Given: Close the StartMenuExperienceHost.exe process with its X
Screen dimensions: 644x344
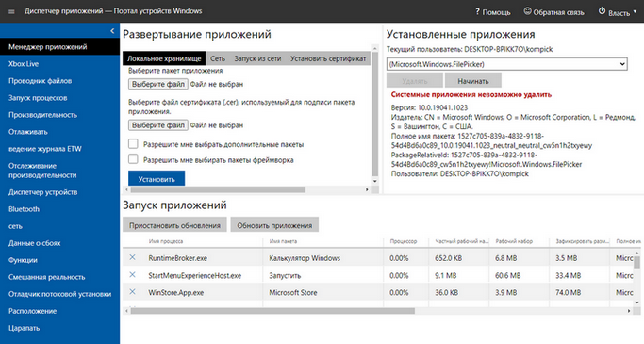Looking at the screenshot, I should click(x=132, y=274).
